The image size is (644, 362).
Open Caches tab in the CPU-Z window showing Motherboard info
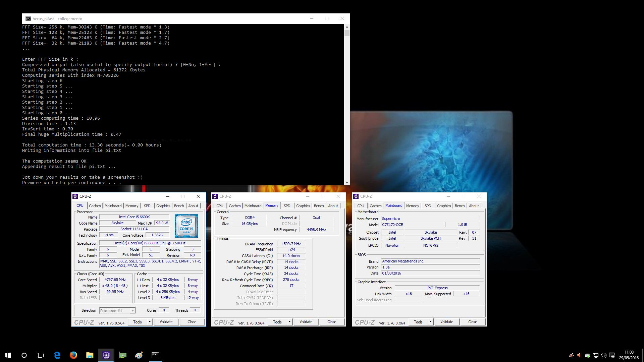[x=376, y=206]
